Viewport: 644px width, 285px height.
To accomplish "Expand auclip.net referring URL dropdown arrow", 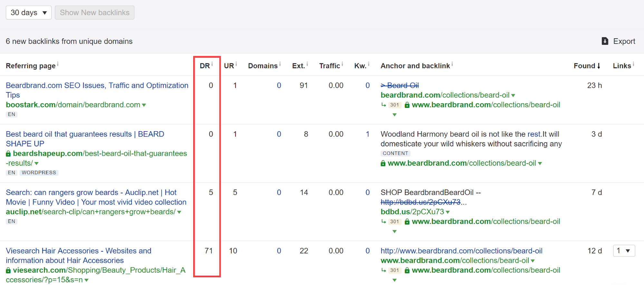I will (x=179, y=212).
